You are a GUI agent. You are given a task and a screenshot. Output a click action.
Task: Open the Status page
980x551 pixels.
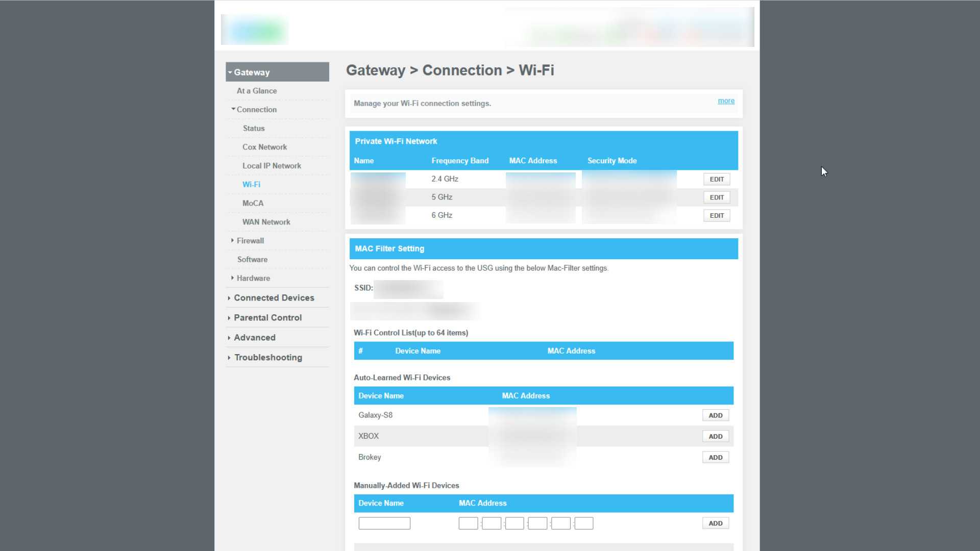click(x=254, y=129)
